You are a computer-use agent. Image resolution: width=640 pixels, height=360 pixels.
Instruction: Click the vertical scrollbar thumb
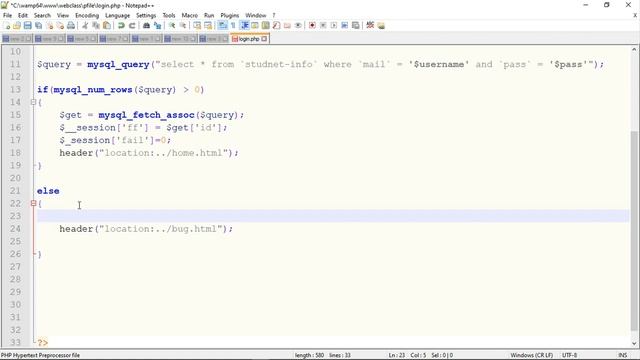click(634, 231)
